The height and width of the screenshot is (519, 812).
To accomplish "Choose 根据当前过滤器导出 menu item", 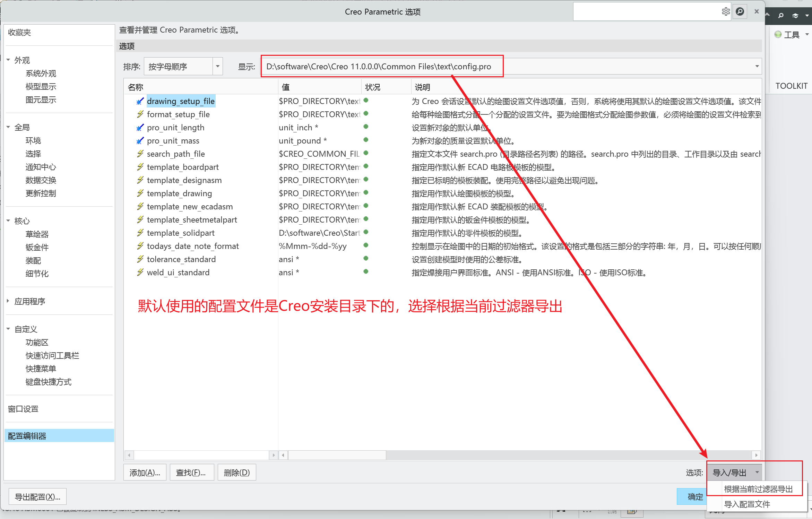I will pos(758,489).
